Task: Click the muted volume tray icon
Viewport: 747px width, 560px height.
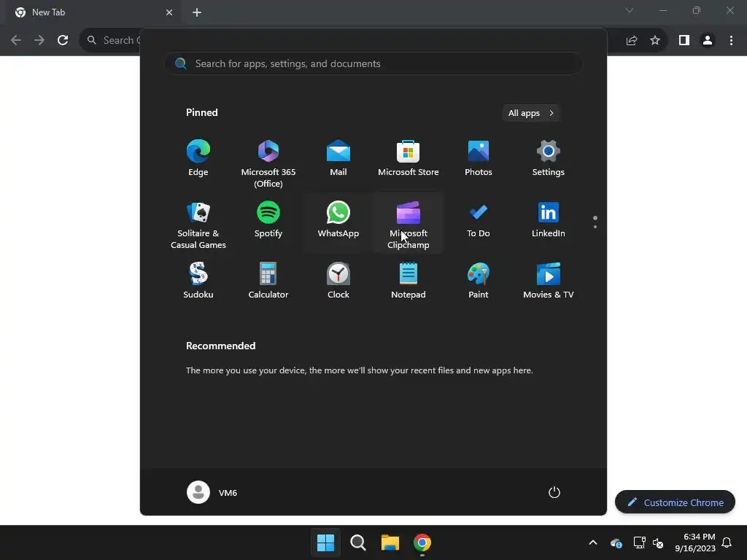Action: [x=658, y=542]
